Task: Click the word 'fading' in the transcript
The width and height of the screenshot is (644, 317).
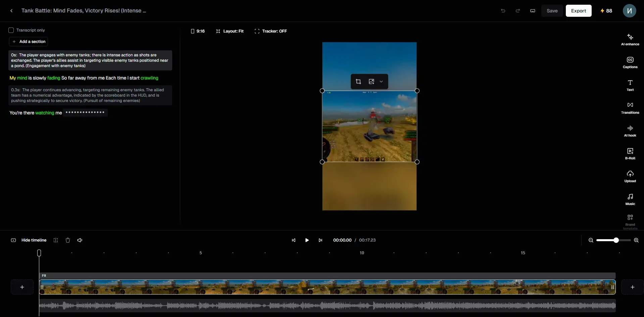Action: point(54,78)
